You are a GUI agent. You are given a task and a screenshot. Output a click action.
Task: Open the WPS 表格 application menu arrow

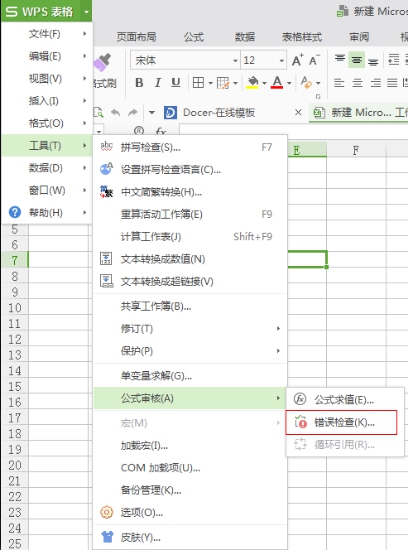pos(86,12)
